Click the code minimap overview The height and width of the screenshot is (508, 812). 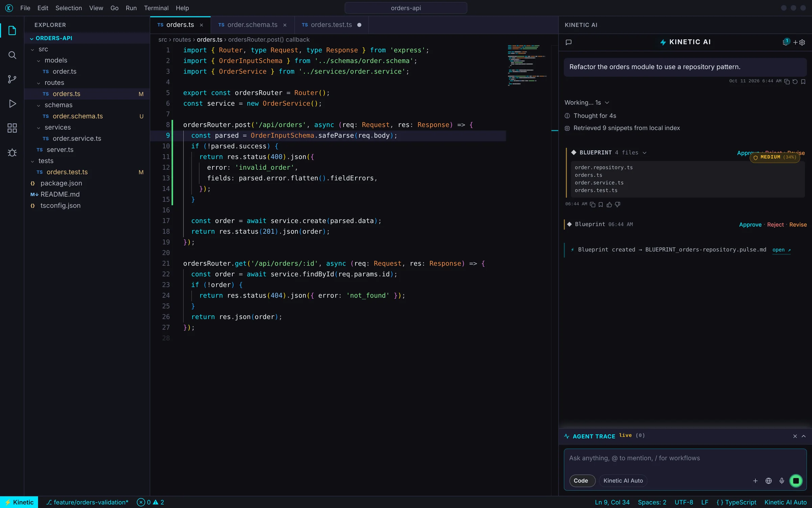[x=527, y=65]
